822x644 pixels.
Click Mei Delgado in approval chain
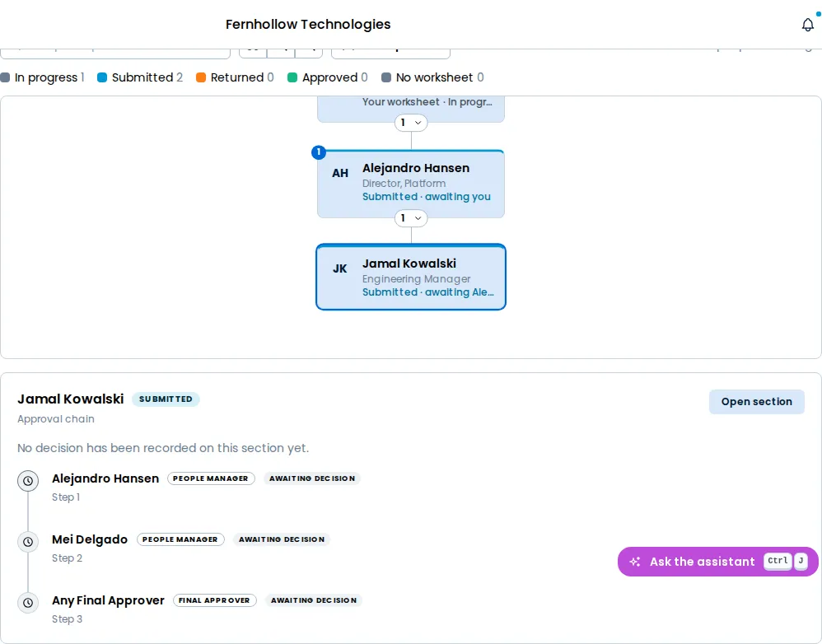tap(90, 539)
